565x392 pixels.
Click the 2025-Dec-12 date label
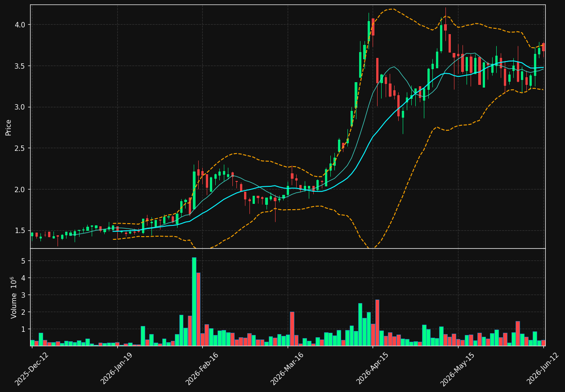pyautogui.click(x=31, y=369)
